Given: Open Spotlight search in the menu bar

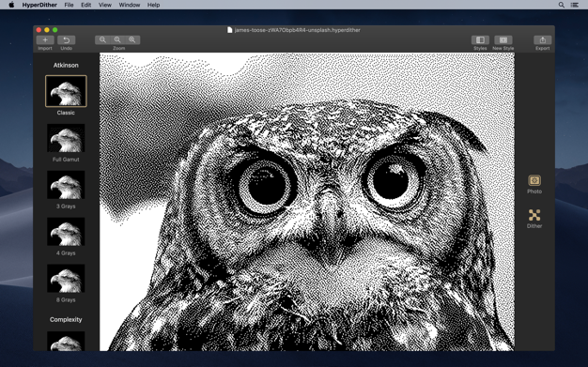Looking at the screenshot, I should (562, 5).
